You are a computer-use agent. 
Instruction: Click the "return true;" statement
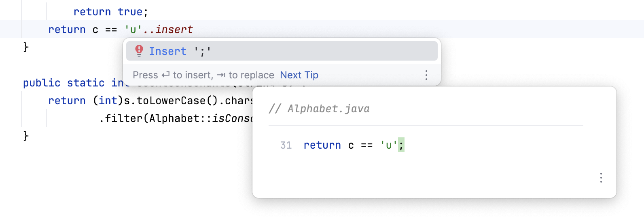pos(110,12)
